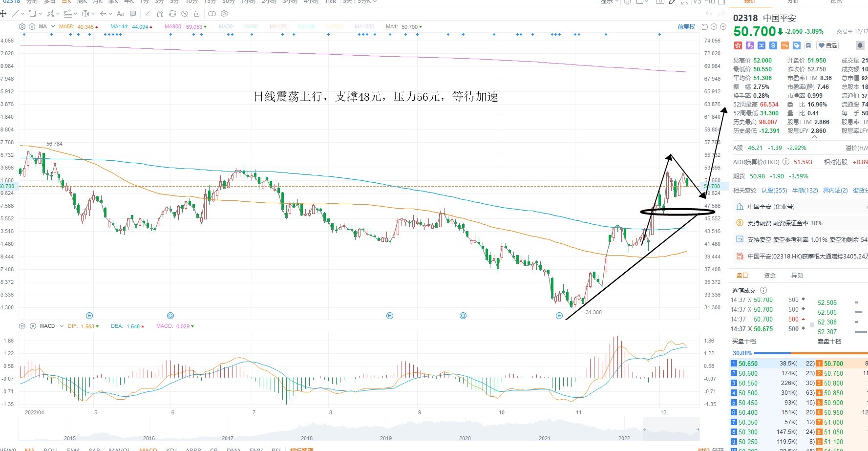Enable the hidden MA1000 line
The image size is (868, 451).
click(x=364, y=26)
